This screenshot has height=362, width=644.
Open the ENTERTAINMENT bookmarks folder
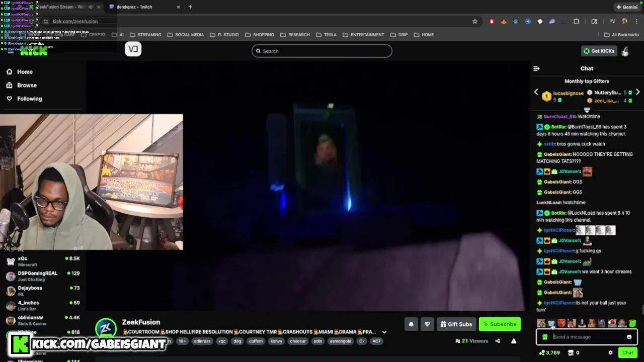click(x=363, y=35)
